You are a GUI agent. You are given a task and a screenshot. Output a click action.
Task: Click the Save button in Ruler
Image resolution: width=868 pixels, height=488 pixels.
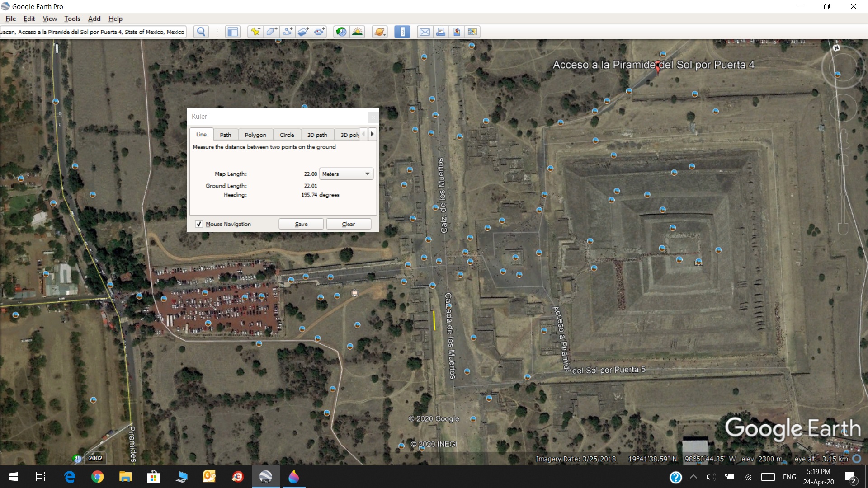pyautogui.click(x=301, y=224)
